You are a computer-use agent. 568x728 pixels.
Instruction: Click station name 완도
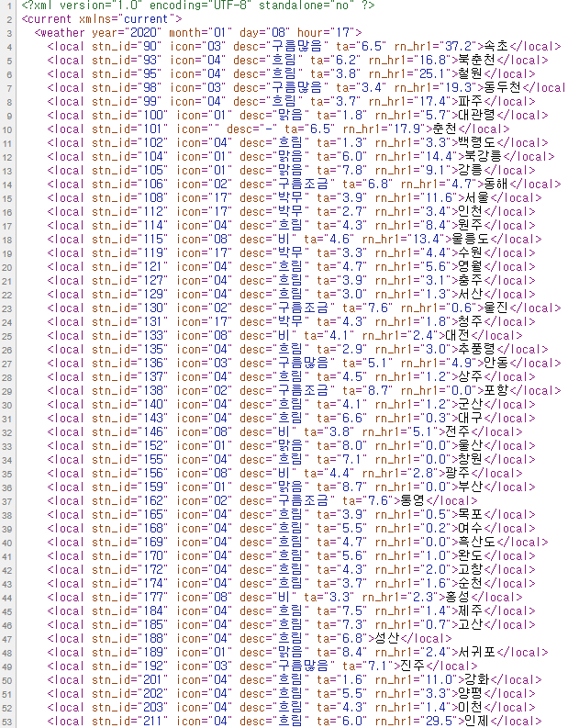point(471,555)
